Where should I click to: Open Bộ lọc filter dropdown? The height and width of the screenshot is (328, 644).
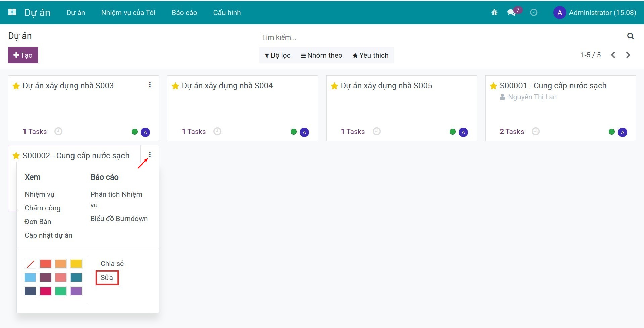[278, 55]
